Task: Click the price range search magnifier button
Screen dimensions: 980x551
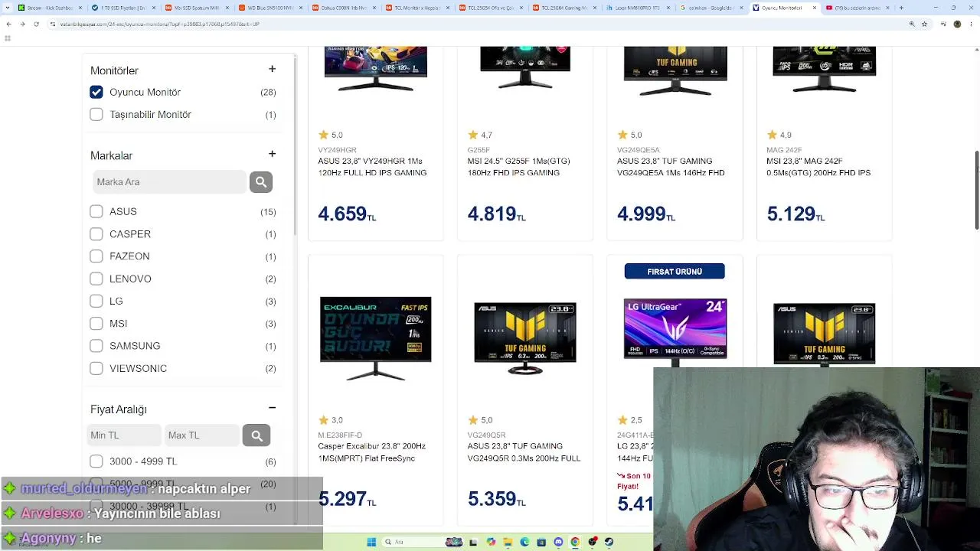Action: click(x=256, y=435)
